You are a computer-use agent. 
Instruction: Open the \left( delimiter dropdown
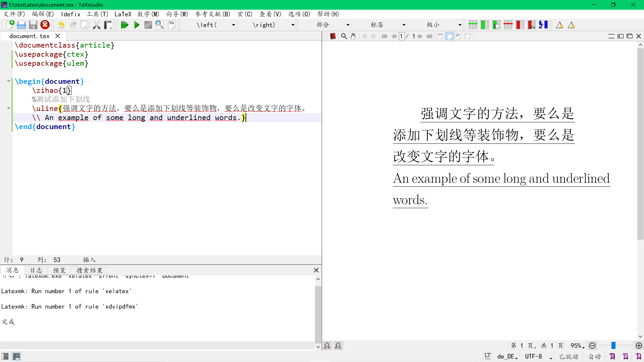pyautogui.click(x=233, y=25)
